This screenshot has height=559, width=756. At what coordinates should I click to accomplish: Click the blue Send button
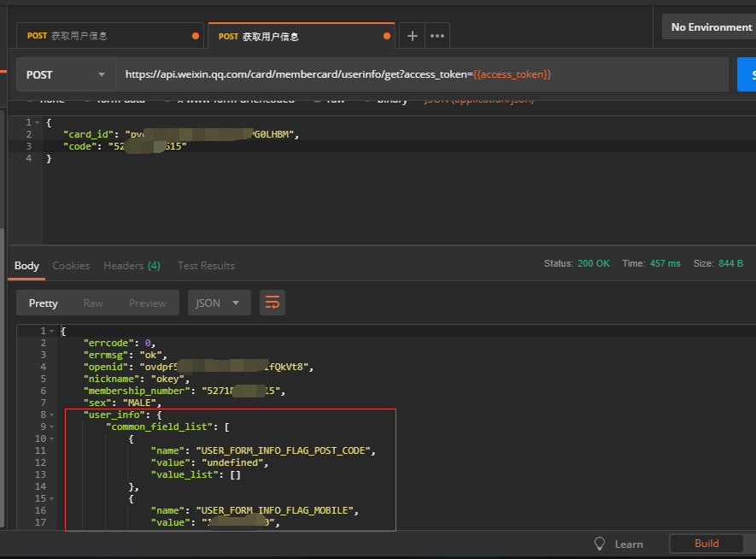tap(747, 74)
